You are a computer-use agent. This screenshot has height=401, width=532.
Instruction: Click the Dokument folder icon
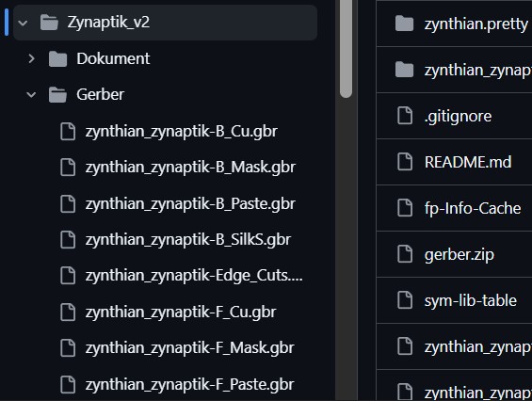[x=57, y=59]
